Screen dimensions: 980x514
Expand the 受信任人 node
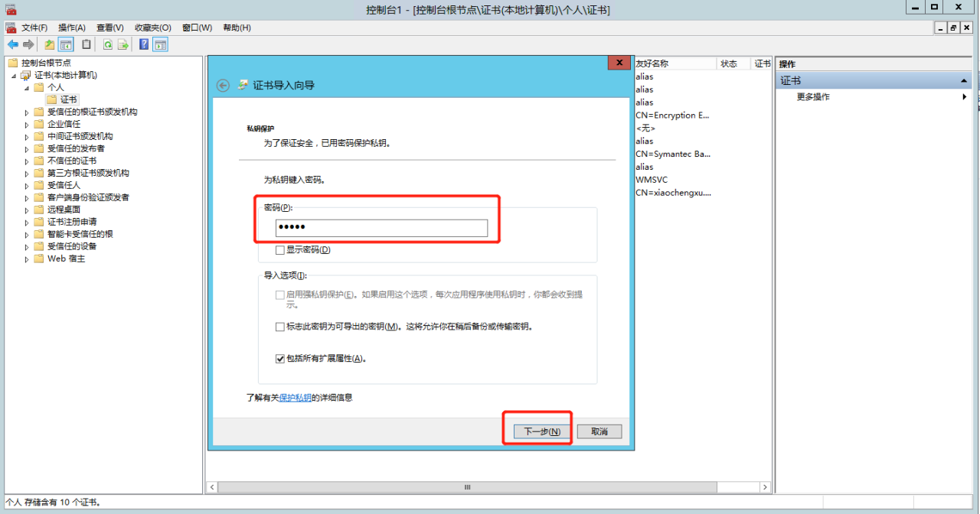(x=28, y=185)
